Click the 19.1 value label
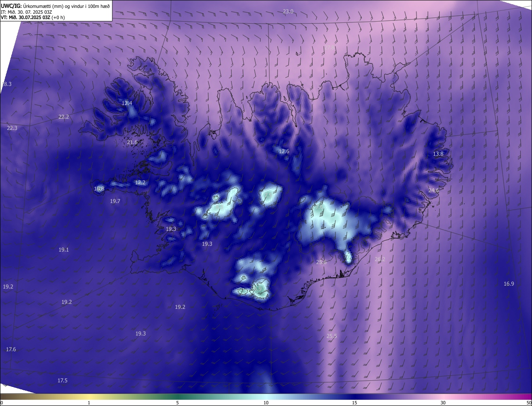The width and height of the screenshot is (532, 406). tap(64, 249)
